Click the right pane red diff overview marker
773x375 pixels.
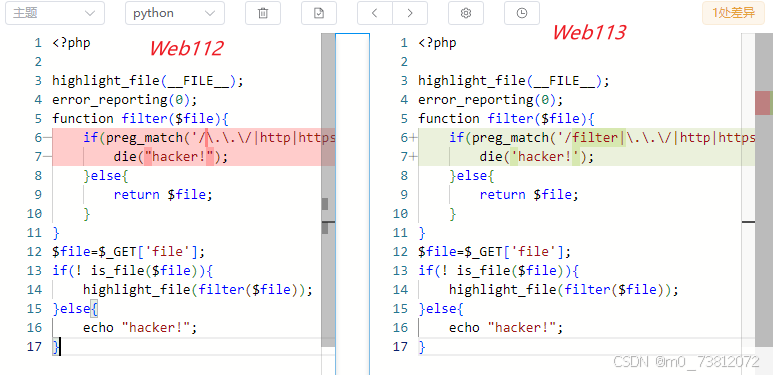pyautogui.click(x=762, y=102)
